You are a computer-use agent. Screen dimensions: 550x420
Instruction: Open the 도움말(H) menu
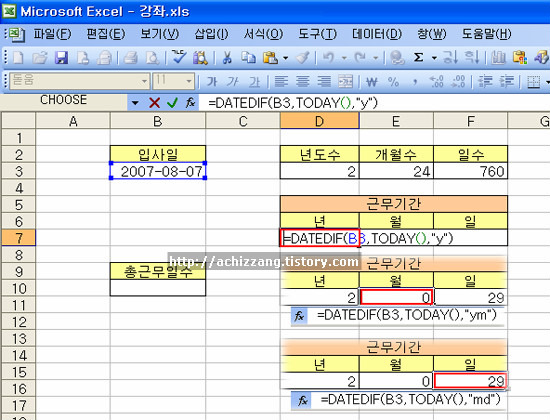pos(486,34)
